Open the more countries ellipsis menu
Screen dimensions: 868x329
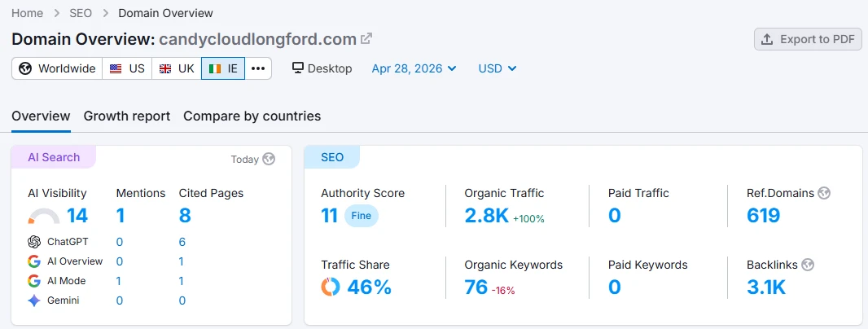(258, 68)
